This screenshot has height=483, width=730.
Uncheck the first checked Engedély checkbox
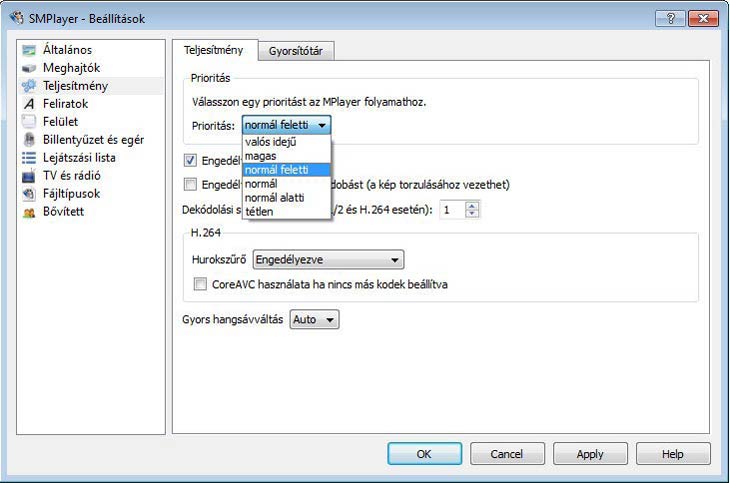coord(190,160)
